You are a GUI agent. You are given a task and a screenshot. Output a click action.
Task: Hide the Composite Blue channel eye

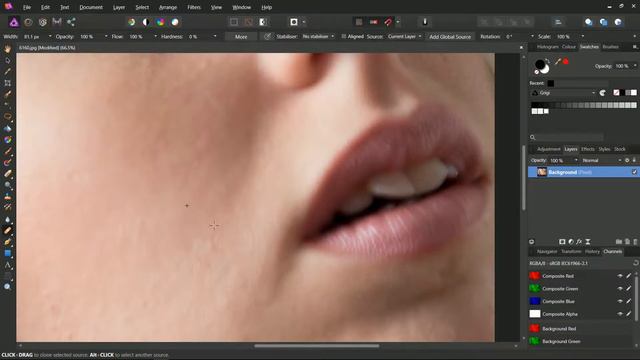point(620,301)
